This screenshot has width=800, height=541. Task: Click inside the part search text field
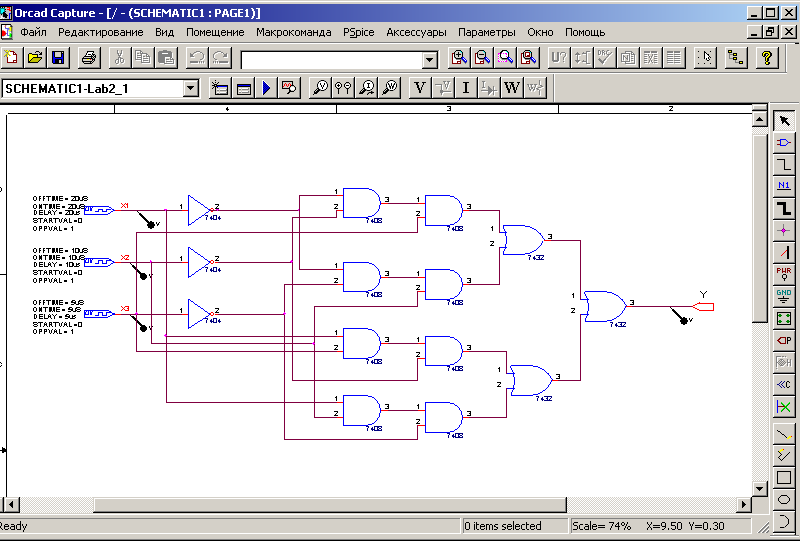332,60
